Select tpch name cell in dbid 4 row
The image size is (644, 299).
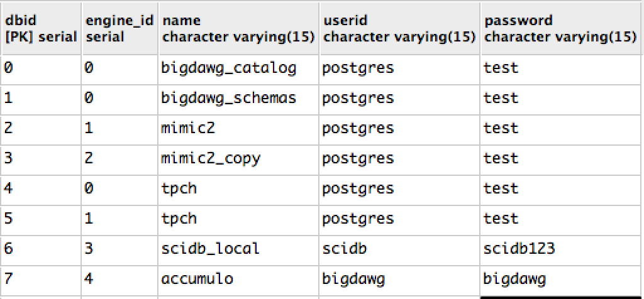coord(179,188)
